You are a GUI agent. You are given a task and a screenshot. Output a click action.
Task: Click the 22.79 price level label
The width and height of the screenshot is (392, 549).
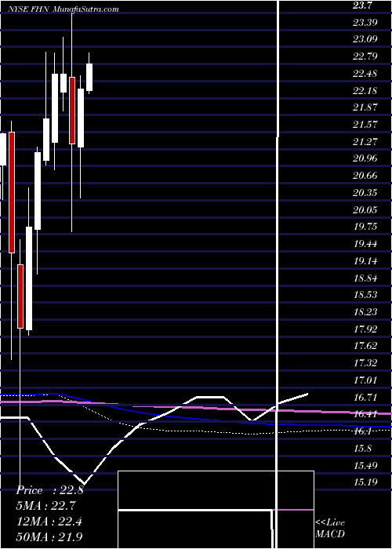(x=365, y=56)
